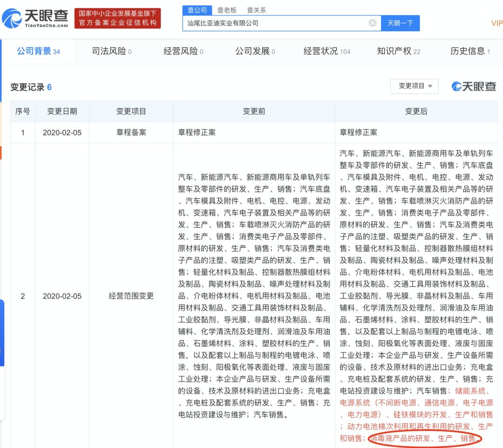The height and width of the screenshot is (448, 503).
Task: Click the VIP link in header
Action: click(496, 23)
